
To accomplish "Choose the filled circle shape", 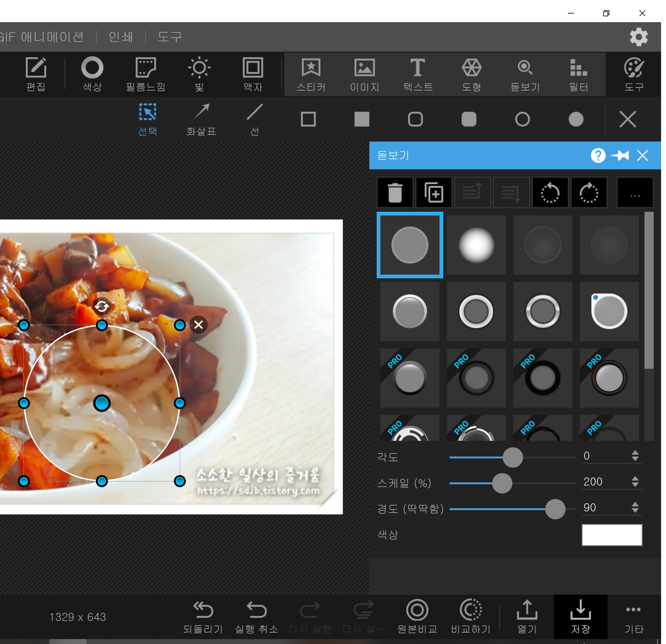I will [576, 119].
